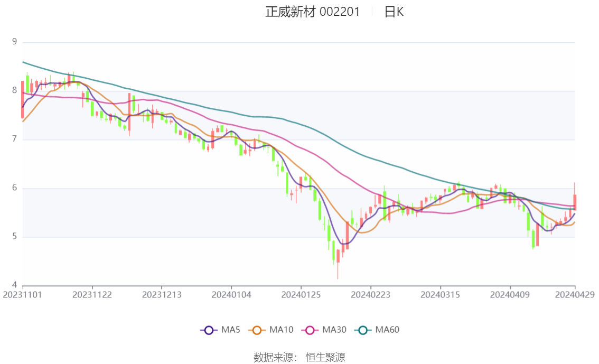Image resolution: width=599 pixels, height=364 pixels.
Task: Click the x-axis date label 20240125
Action: point(301,295)
